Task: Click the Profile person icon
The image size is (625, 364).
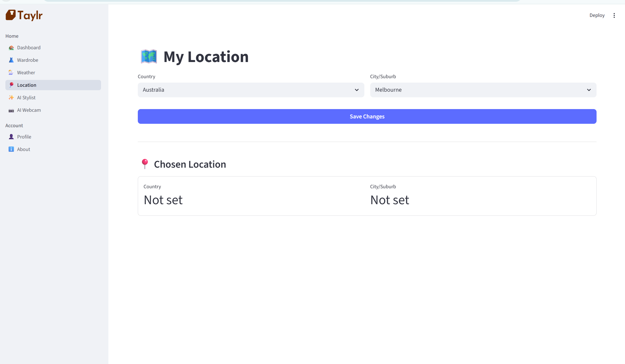Action: click(x=11, y=137)
